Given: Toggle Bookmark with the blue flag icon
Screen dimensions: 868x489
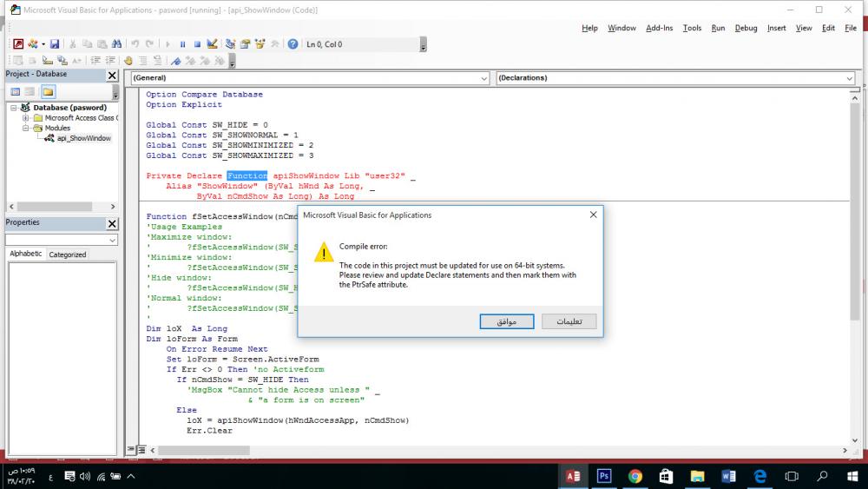Looking at the screenshot, I should 176,60.
